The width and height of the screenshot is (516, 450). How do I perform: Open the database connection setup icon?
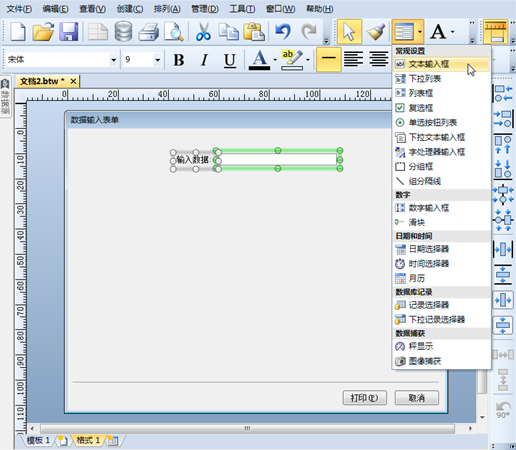pos(123,32)
